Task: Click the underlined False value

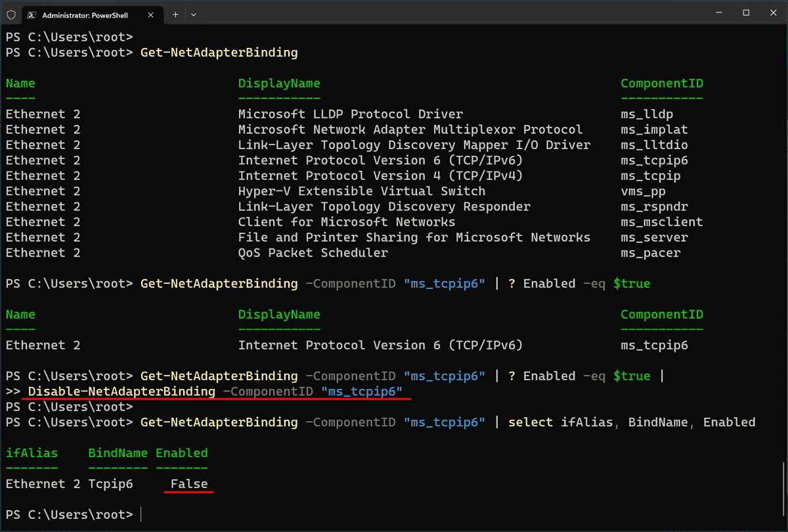Action: 188,483
